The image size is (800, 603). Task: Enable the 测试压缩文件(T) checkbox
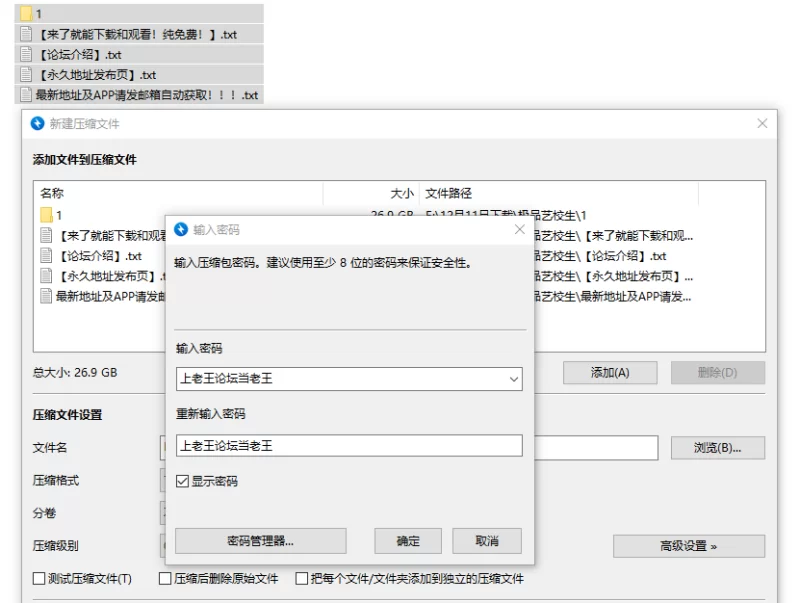click(40, 579)
